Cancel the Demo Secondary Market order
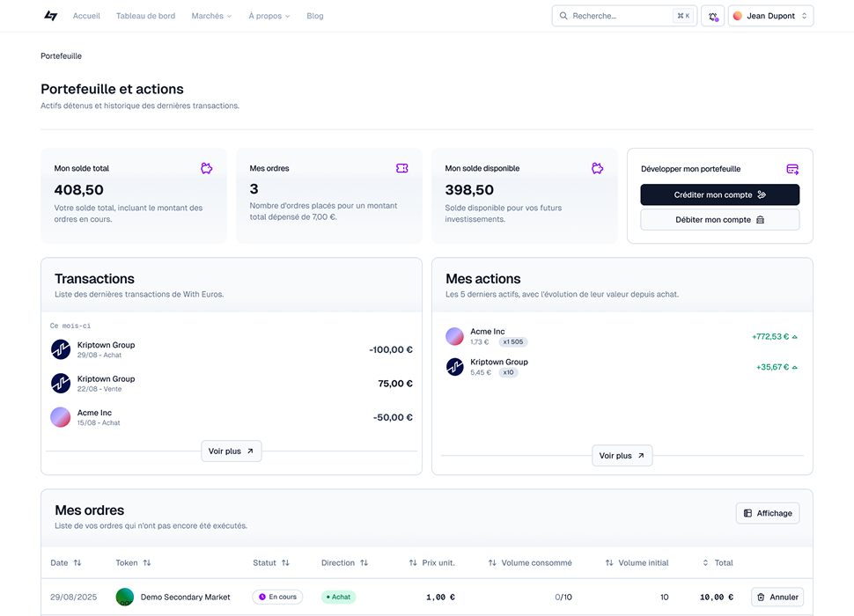The width and height of the screenshot is (854, 616). click(777, 597)
